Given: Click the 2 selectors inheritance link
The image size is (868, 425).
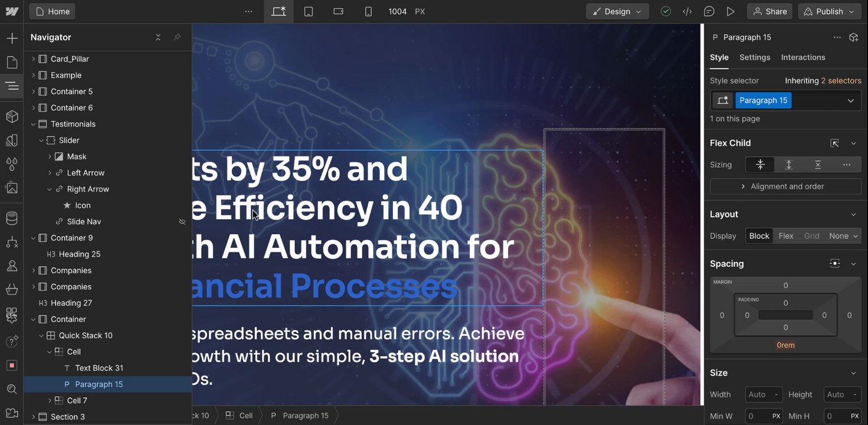Looking at the screenshot, I should click(x=841, y=80).
